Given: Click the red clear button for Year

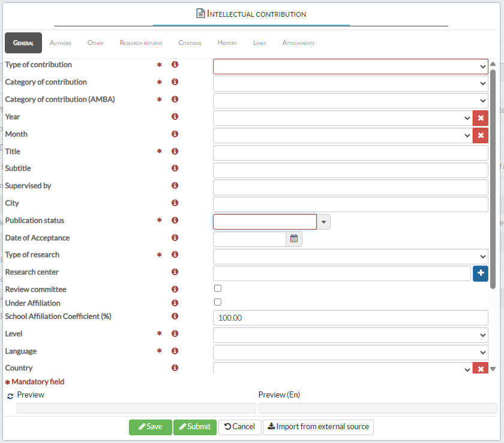Looking at the screenshot, I should [480, 118].
